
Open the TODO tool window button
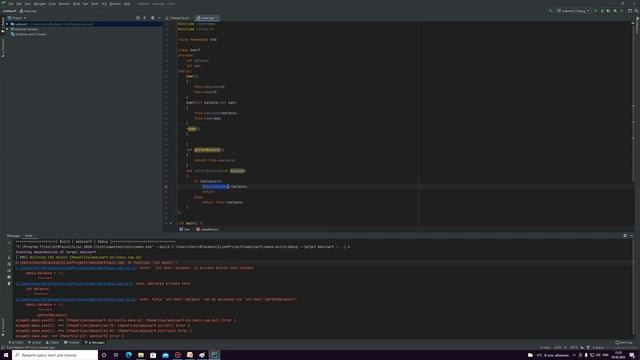(x=16, y=343)
